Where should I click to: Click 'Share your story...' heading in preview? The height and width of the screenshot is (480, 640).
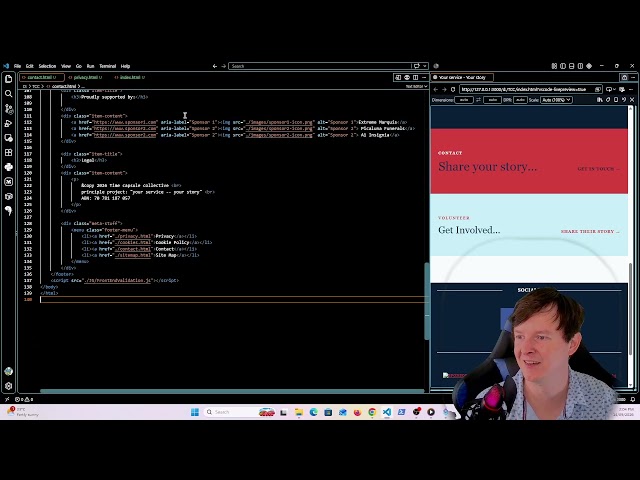point(488,167)
